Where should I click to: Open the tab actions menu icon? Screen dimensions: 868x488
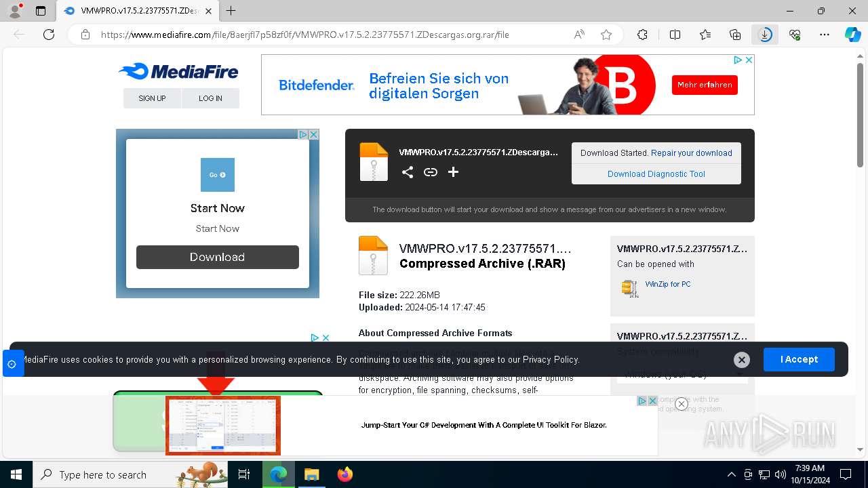click(41, 11)
